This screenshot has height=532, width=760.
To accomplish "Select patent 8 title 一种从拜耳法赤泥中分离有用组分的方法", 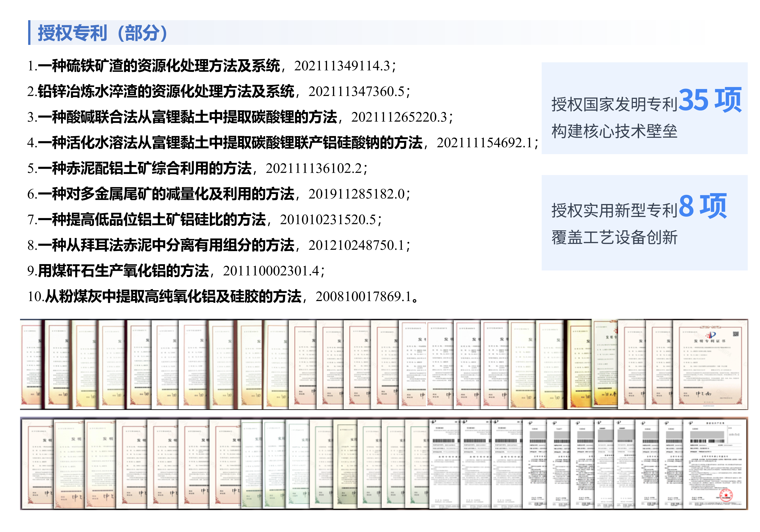I will click(x=166, y=245).
